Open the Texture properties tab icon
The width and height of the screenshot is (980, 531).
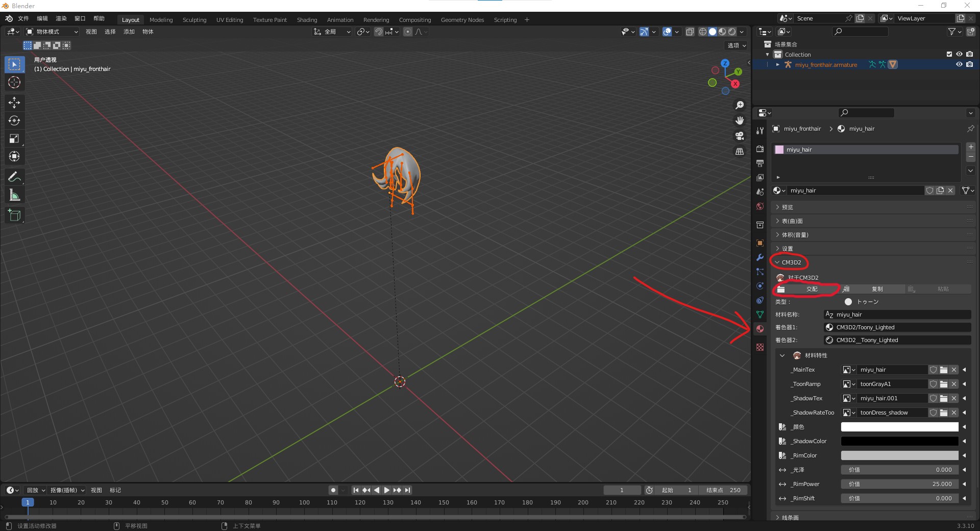(x=760, y=347)
